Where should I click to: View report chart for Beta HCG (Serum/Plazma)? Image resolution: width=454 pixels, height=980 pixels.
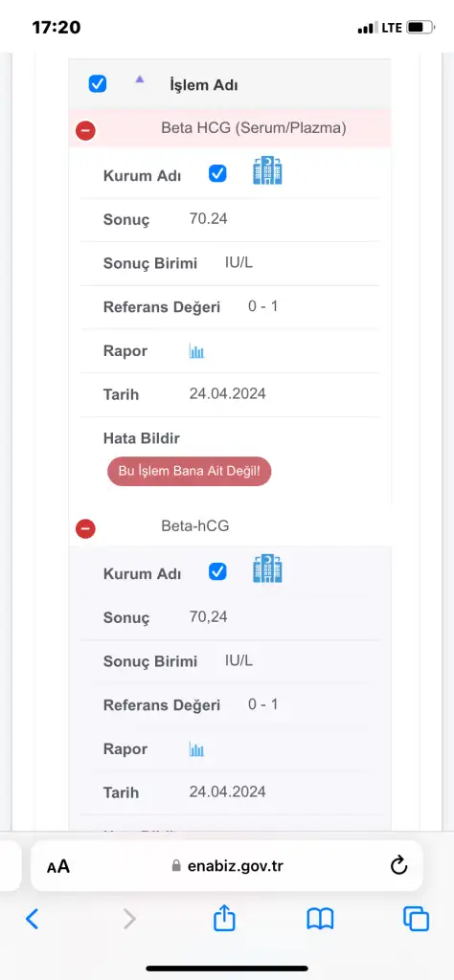pyautogui.click(x=197, y=351)
